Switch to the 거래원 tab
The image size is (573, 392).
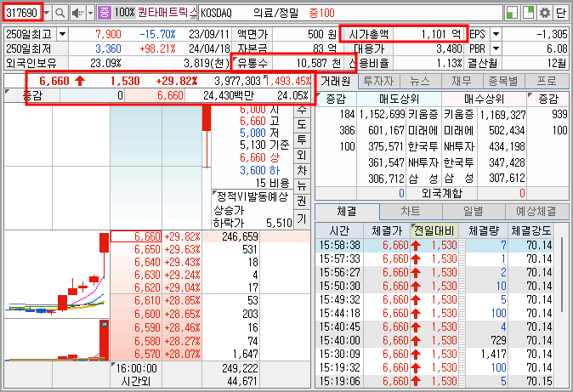[x=336, y=81]
